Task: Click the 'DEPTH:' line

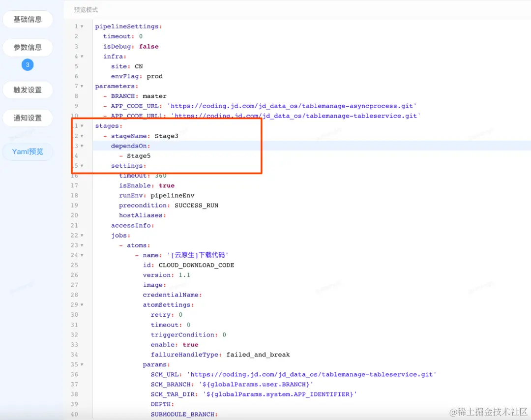Action: (x=162, y=404)
